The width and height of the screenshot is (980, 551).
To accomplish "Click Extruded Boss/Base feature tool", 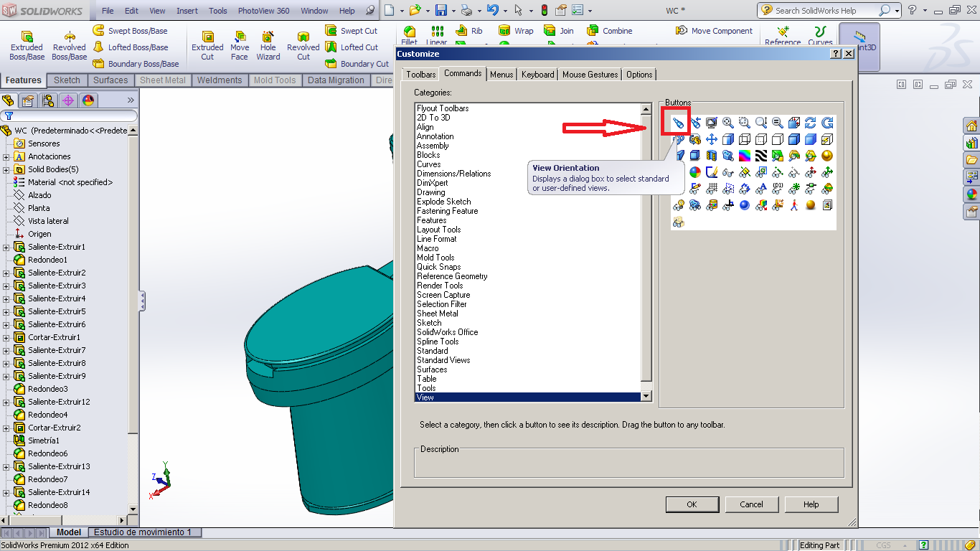I will click(27, 46).
